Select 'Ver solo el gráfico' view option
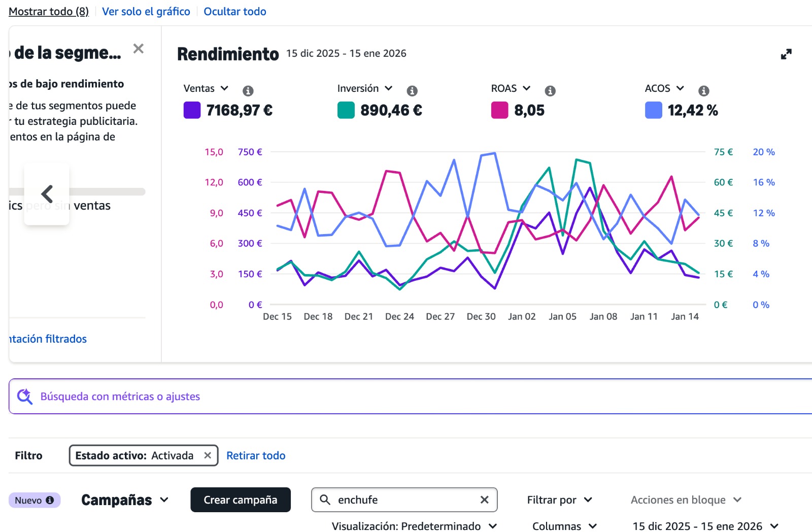This screenshot has width=812, height=532. click(x=146, y=12)
